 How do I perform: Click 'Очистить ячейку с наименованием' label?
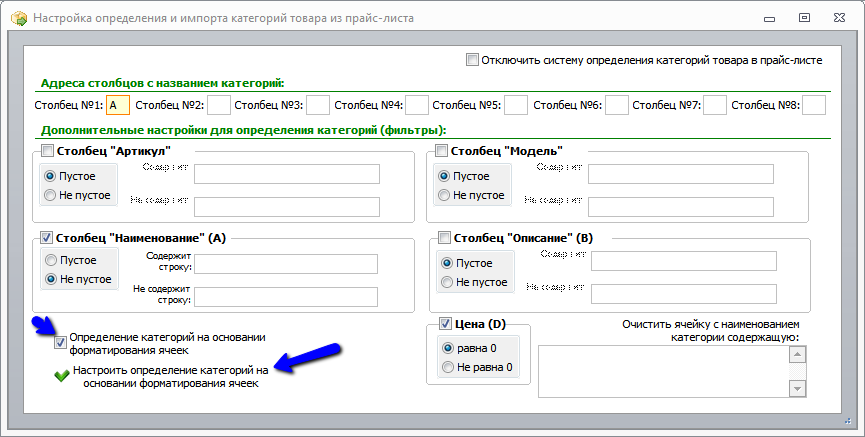(711, 331)
